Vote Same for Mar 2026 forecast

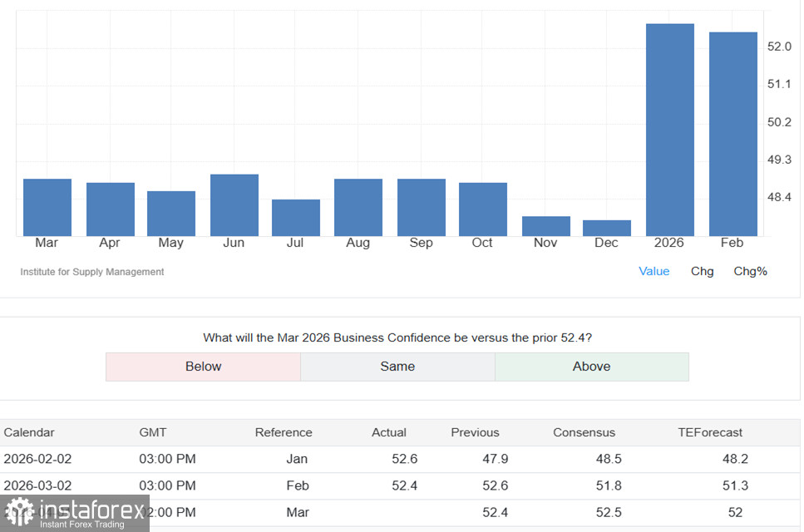coord(397,367)
